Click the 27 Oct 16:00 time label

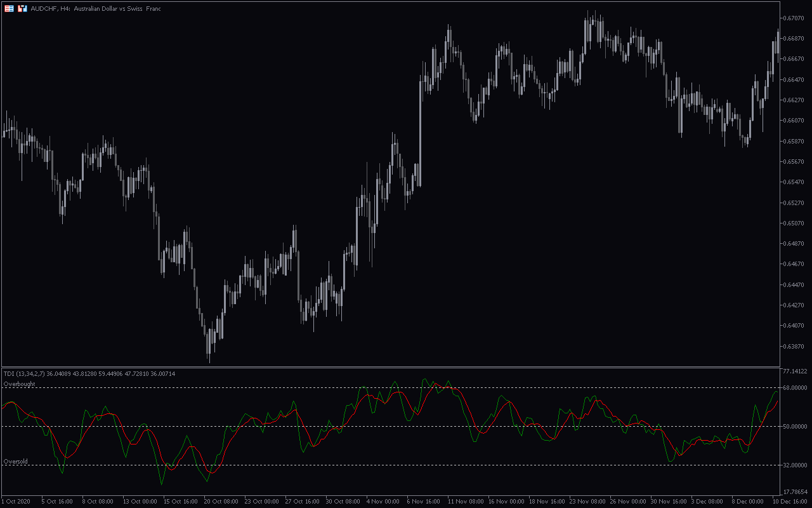coord(301,502)
